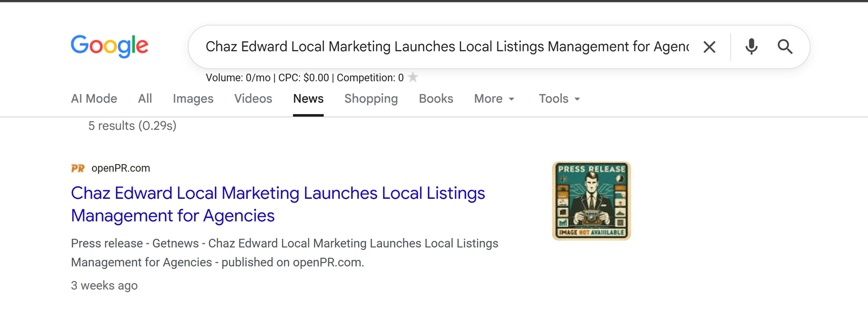Switch to the Videos tab
Screen dimensions: 868x314
click(253, 99)
